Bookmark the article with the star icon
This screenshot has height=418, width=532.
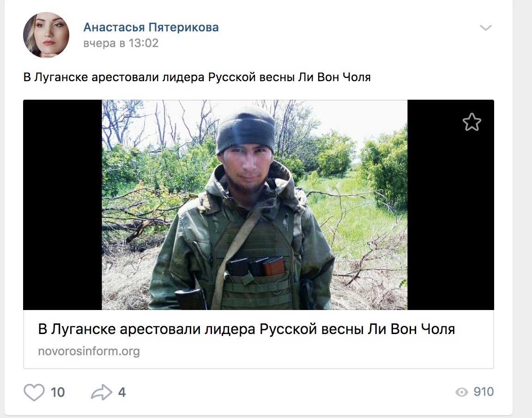[x=472, y=122]
